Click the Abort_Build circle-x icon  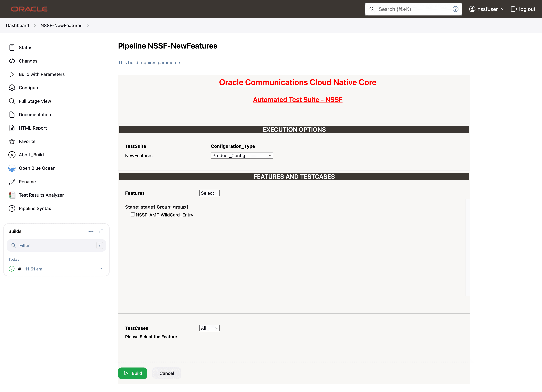12,155
